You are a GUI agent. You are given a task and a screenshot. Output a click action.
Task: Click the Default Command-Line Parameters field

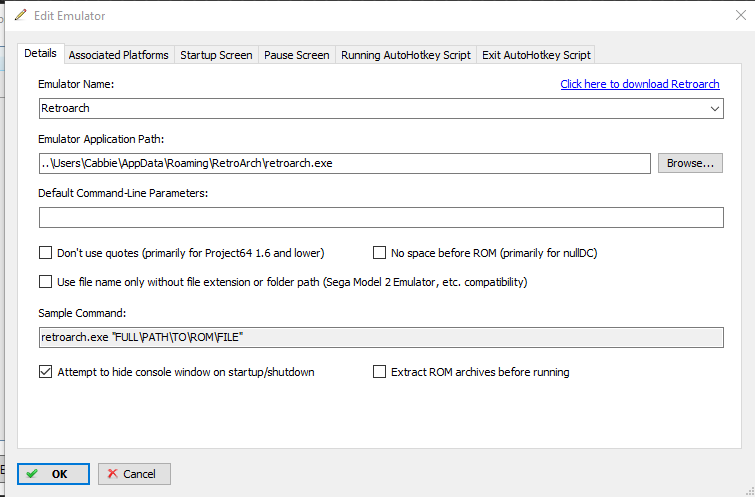(381, 217)
